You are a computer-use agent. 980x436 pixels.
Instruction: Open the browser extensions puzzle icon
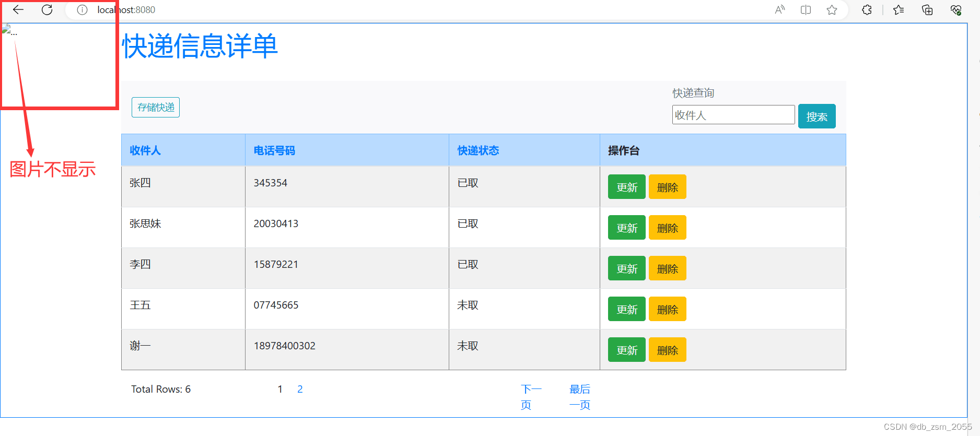[867, 10]
